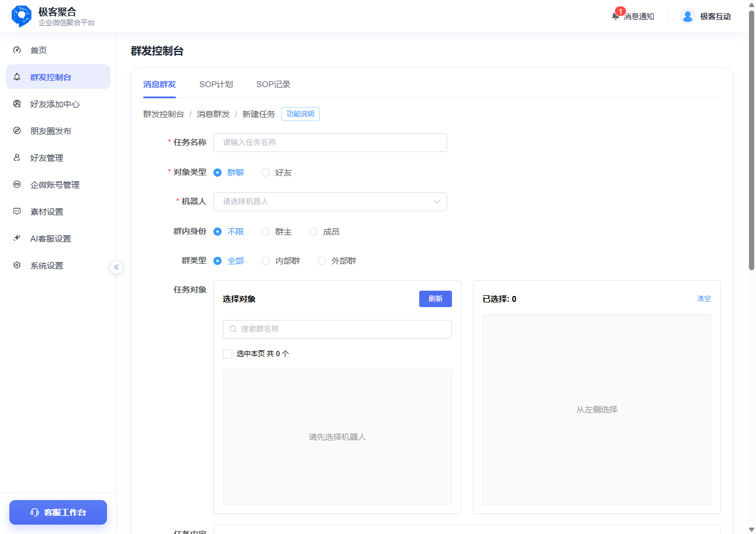Image resolution: width=756 pixels, height=534 pixels.
Task: Click the 企微账号管理 icon in sidebar
Action: click(17, 185)
